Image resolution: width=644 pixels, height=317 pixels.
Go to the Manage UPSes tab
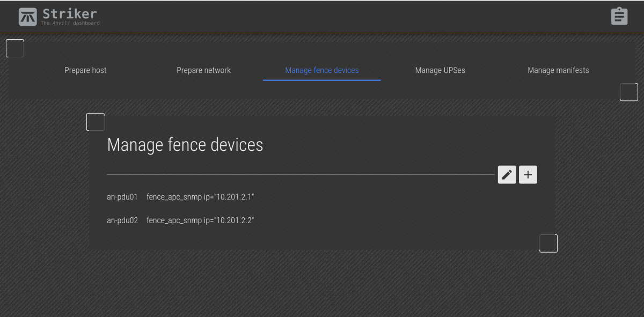(440, 70)
